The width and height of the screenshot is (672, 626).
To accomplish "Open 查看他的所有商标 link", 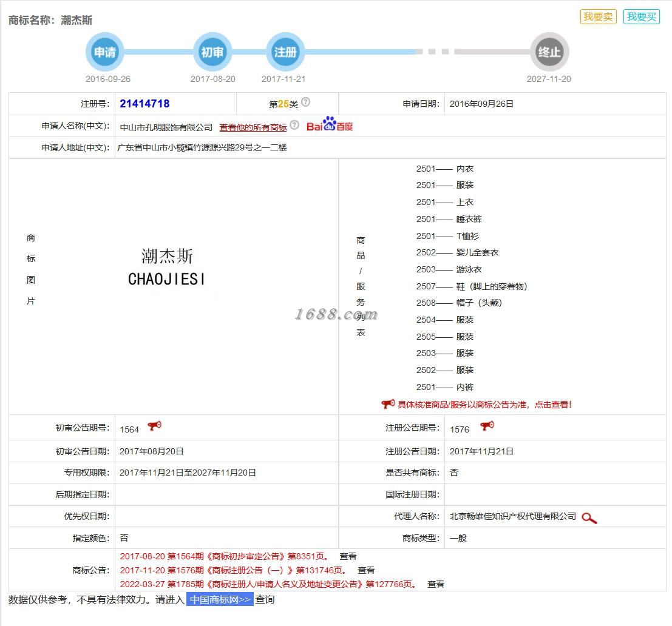I will click(x=253, y=127).
